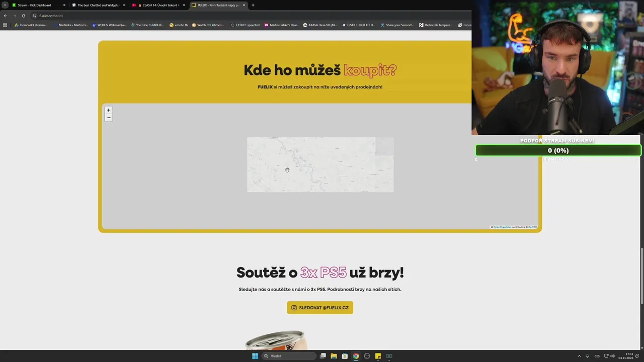Open the CARTO attribution link
644x362 pixels.
pyautogui.click(x=532, y=227)
